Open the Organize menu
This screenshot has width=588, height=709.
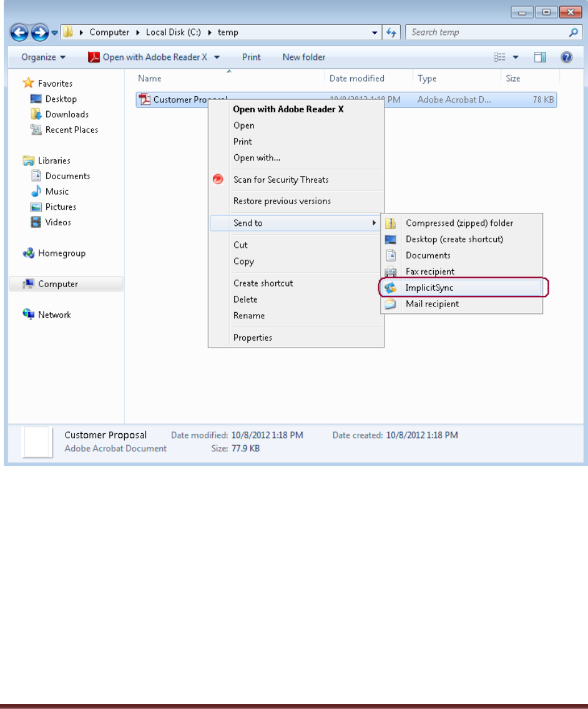click(44, 57)
